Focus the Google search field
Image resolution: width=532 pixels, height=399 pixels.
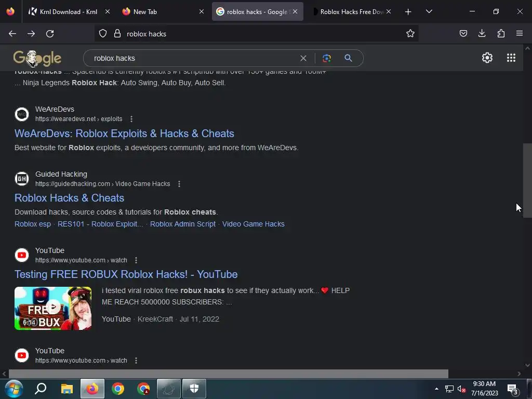193,58
